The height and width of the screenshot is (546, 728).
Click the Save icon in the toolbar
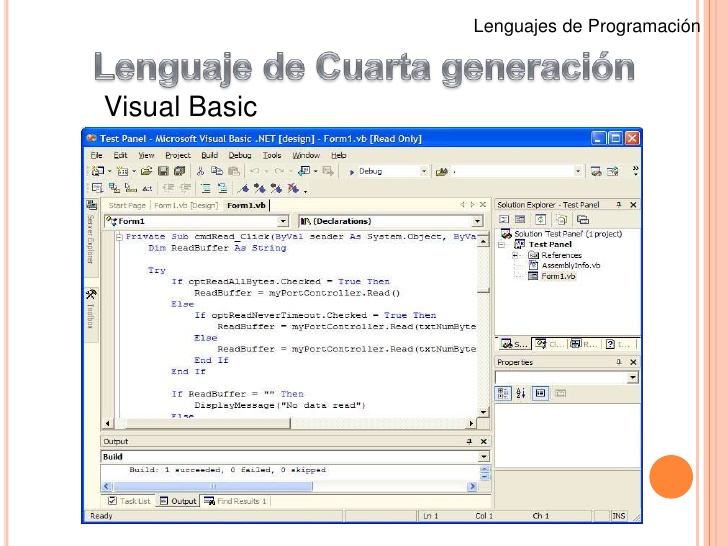pyautogui.click(x=163, y=171)
